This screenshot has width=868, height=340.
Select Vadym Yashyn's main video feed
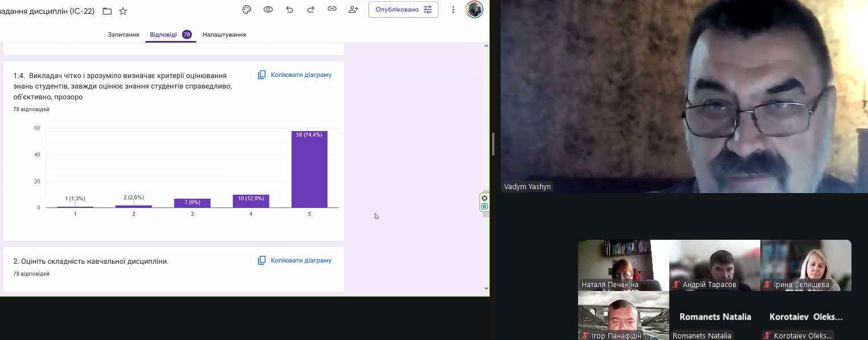click(x=683, y=97)
